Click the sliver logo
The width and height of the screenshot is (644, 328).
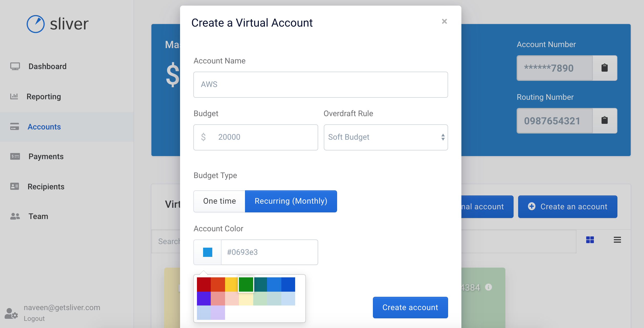click(58, 24)
